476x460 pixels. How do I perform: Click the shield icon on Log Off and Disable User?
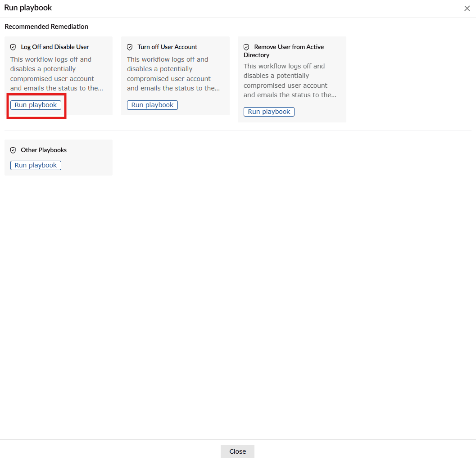(x=14, y=47)
